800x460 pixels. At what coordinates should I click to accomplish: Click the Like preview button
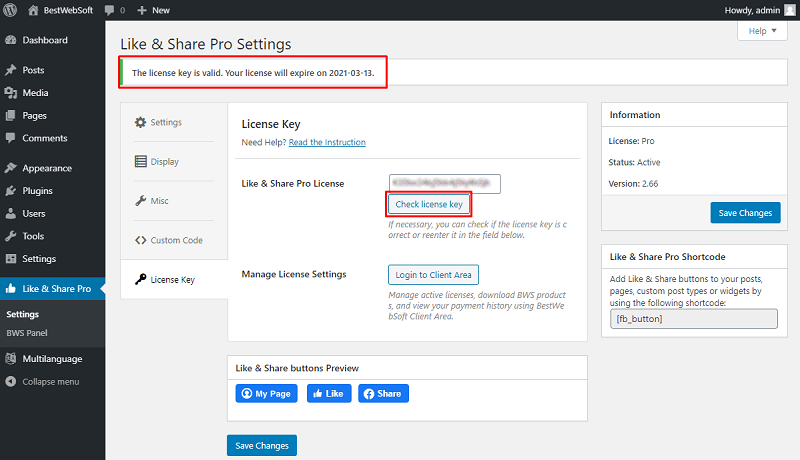pyautogui.click(x=329, y=394)
